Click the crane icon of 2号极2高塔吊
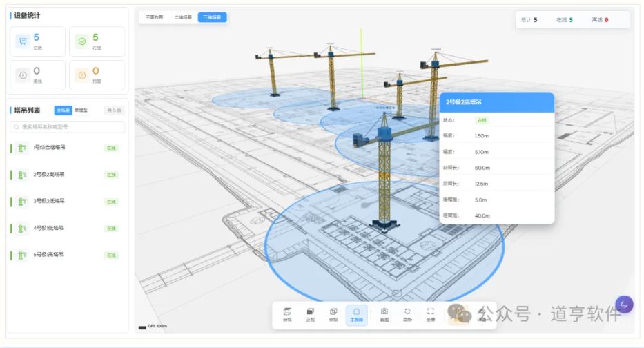The image size is (644, 348). coord(22,175)
